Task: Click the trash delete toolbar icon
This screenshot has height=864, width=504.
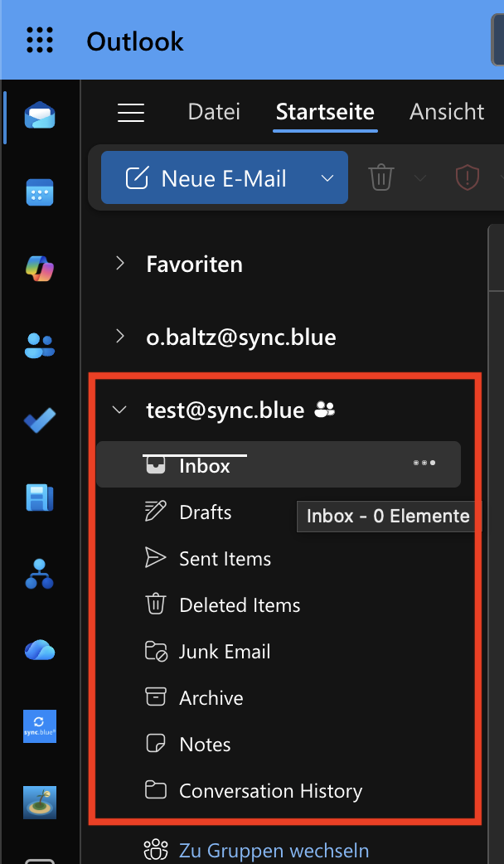Action: pos(381,178)
